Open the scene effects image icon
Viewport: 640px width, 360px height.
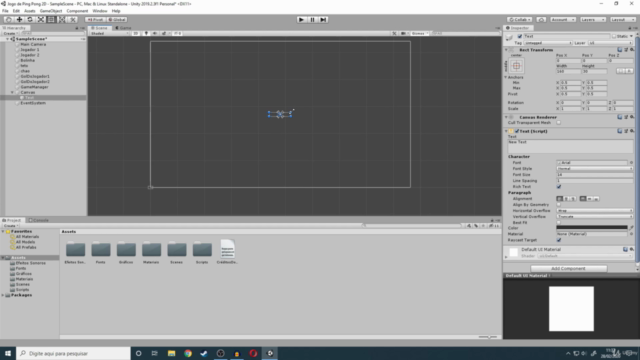[164, 33]
